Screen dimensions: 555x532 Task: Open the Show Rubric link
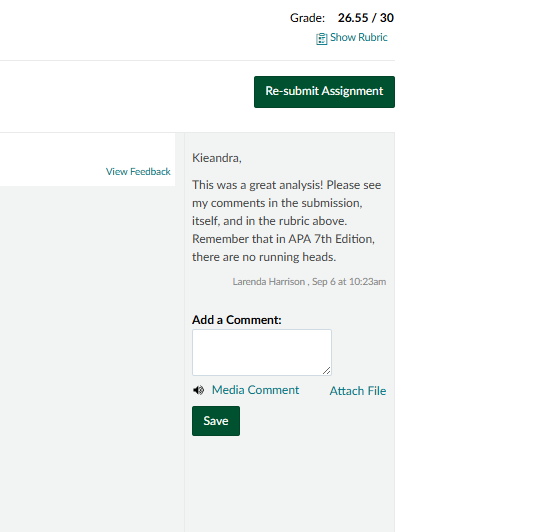pos(359,38)
